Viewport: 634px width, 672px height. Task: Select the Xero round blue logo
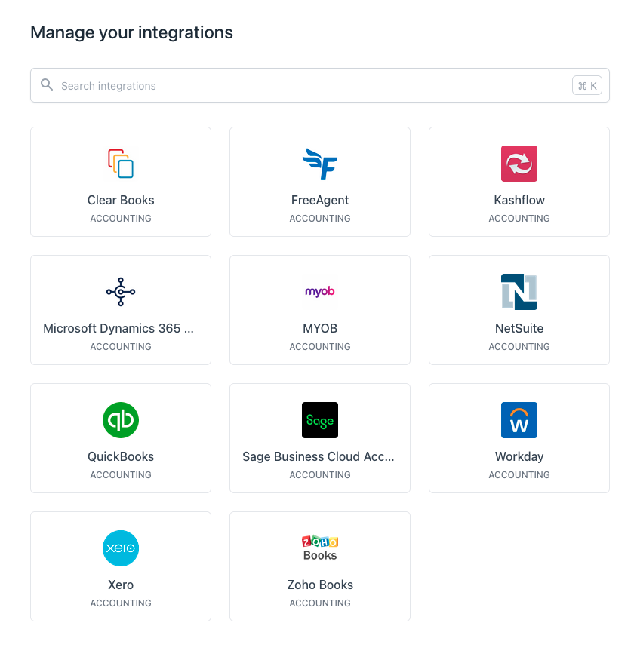click(121, 548)
